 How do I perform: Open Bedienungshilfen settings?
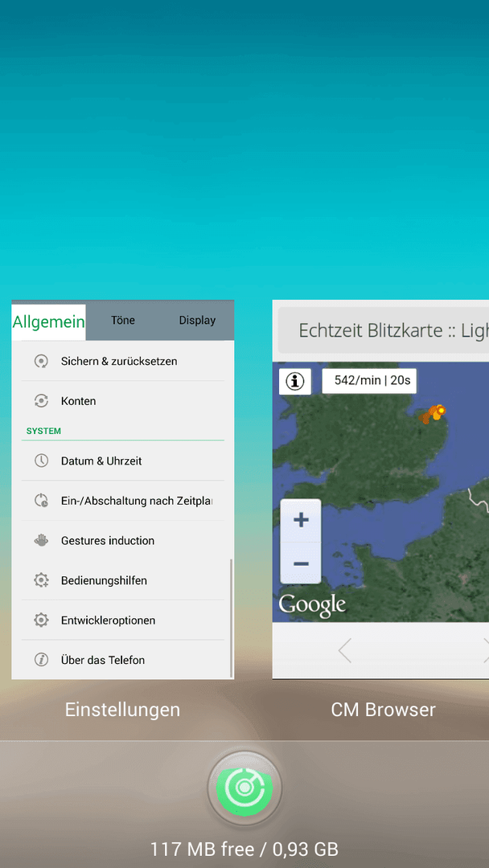click(123, 580)
